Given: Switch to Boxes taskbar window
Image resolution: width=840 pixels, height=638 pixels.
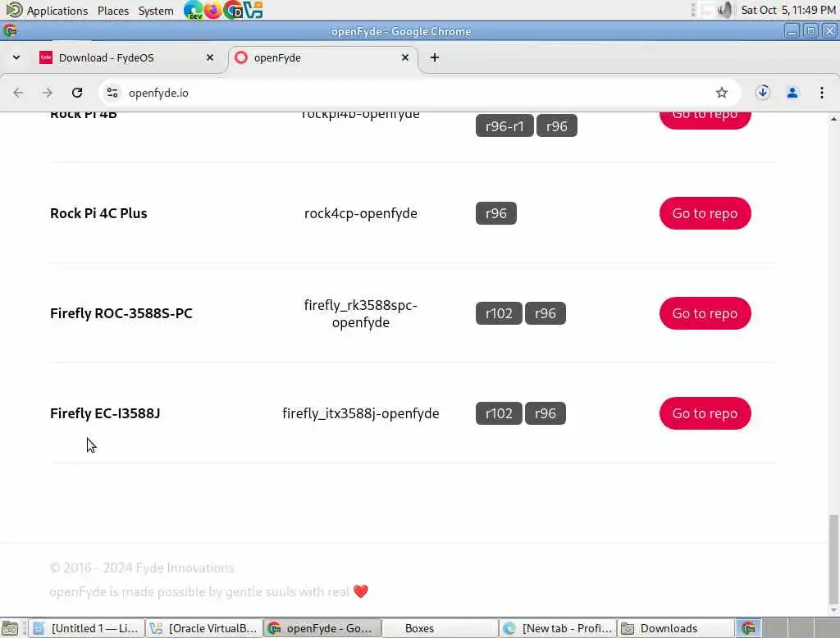Looking at the screenshot, I should (440, 628).
